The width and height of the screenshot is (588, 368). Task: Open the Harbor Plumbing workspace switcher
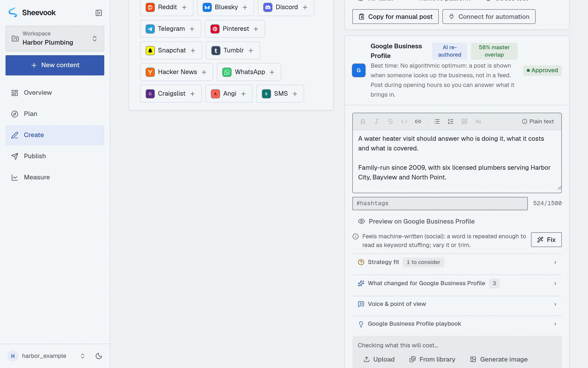pyautogui.click(x=55, y=38)
